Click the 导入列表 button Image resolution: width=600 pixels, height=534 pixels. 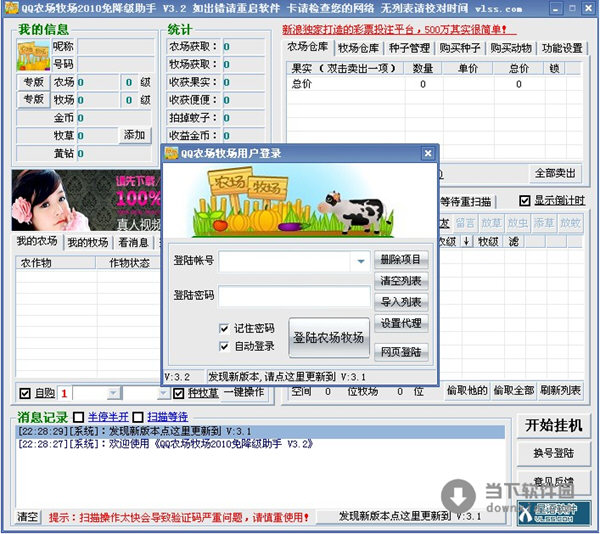[x=401, y=302]
